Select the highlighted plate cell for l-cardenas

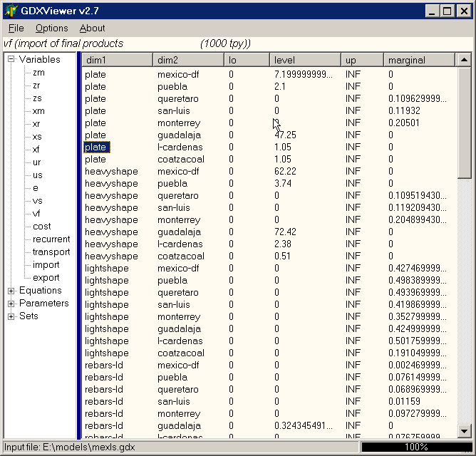point(96,147)
